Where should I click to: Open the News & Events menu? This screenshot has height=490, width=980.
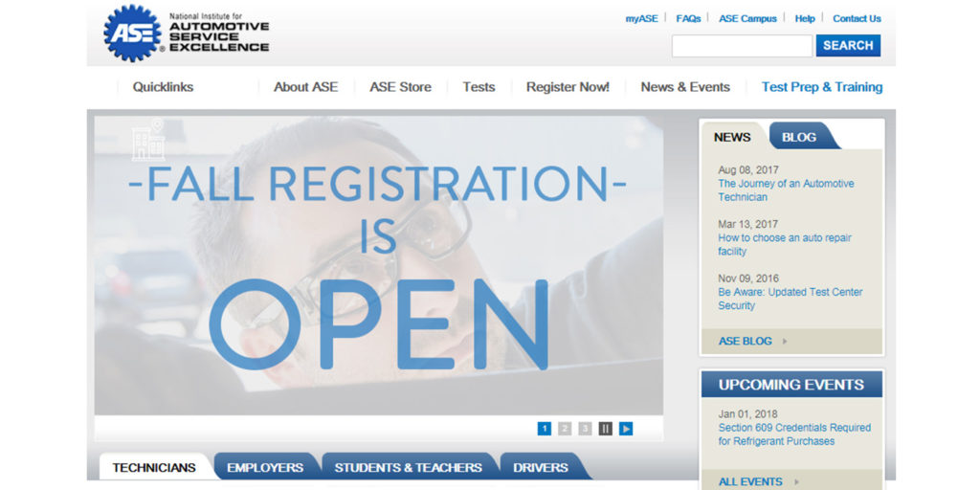pos(685,87)
